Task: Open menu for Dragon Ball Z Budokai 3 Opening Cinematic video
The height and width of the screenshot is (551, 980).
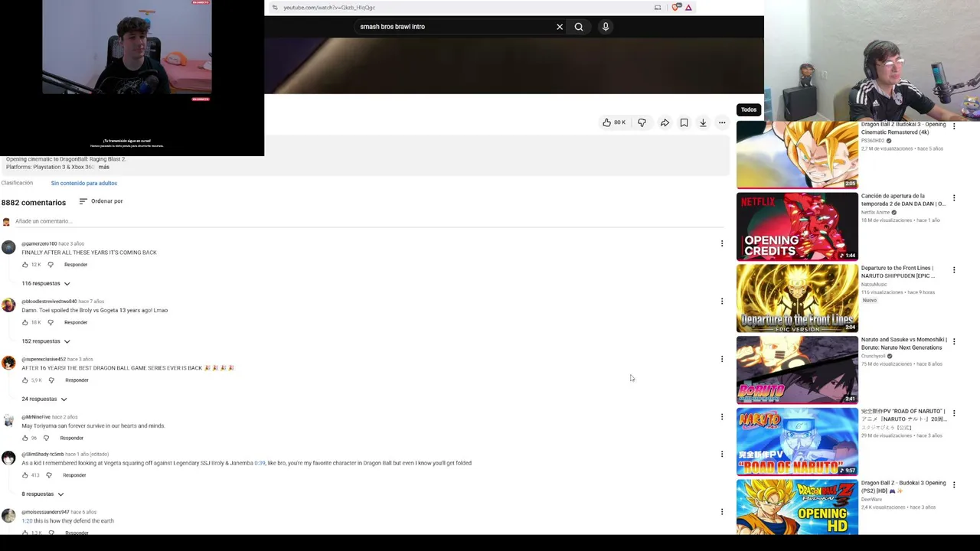Action: [x=954, y=126]
